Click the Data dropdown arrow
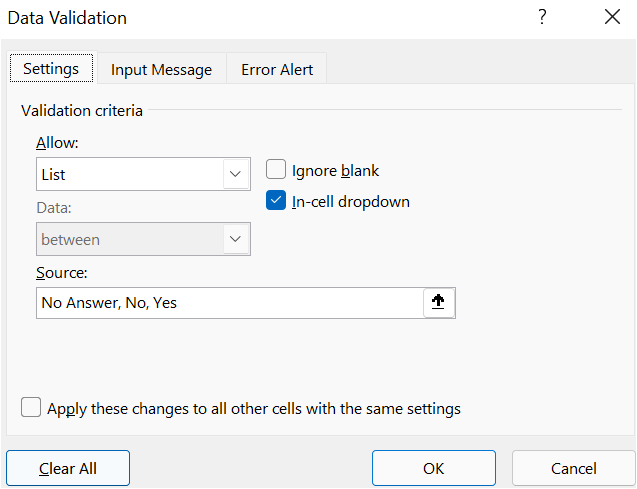Viewport: 637px width, 489px height. (236, 239)
